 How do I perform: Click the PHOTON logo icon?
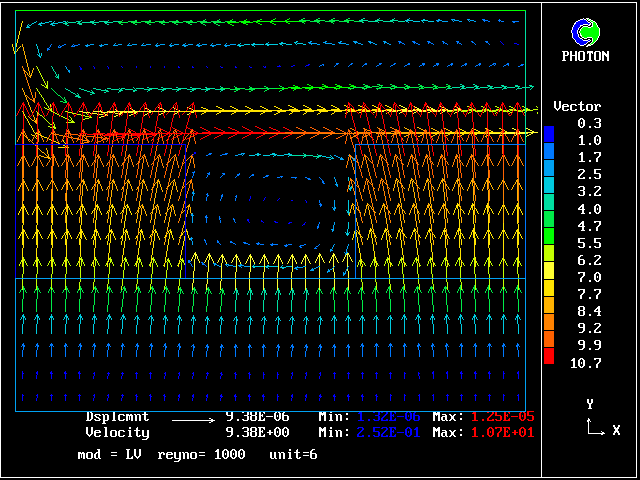(x=585, y=32)
